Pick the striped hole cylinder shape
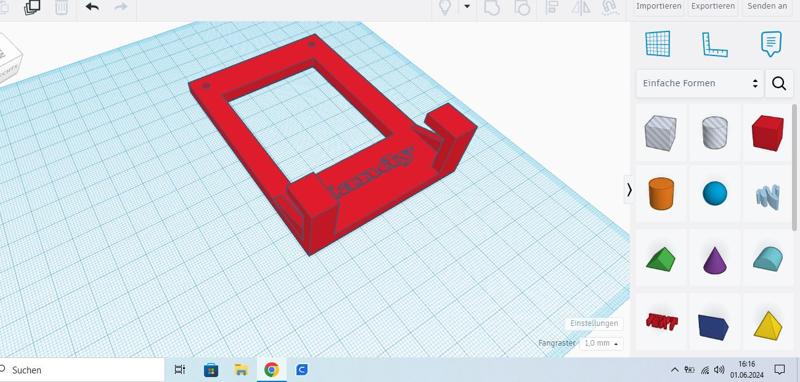The width and height of the screenshot is (800, 382). [715, 133]
